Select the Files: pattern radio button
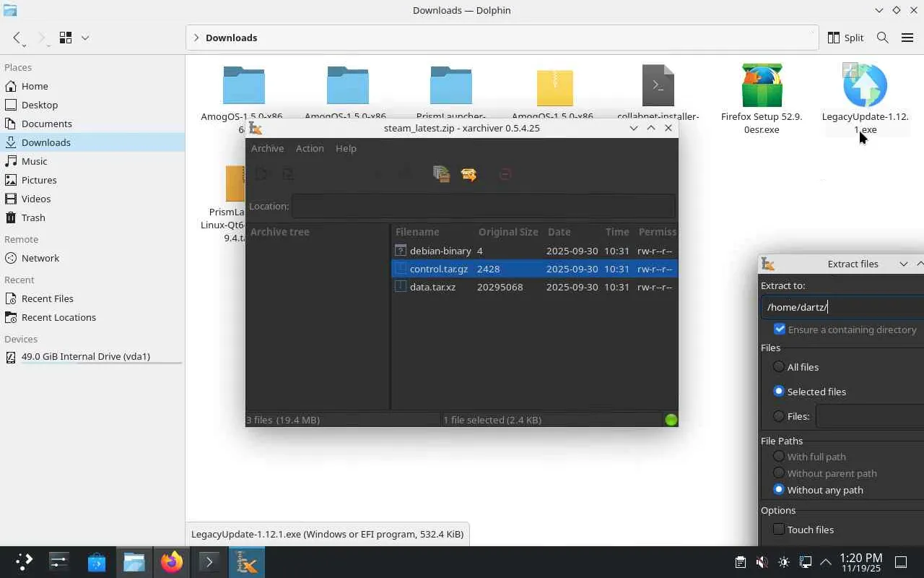The height and width of the screenshot is (578, 924). [779, 416]
